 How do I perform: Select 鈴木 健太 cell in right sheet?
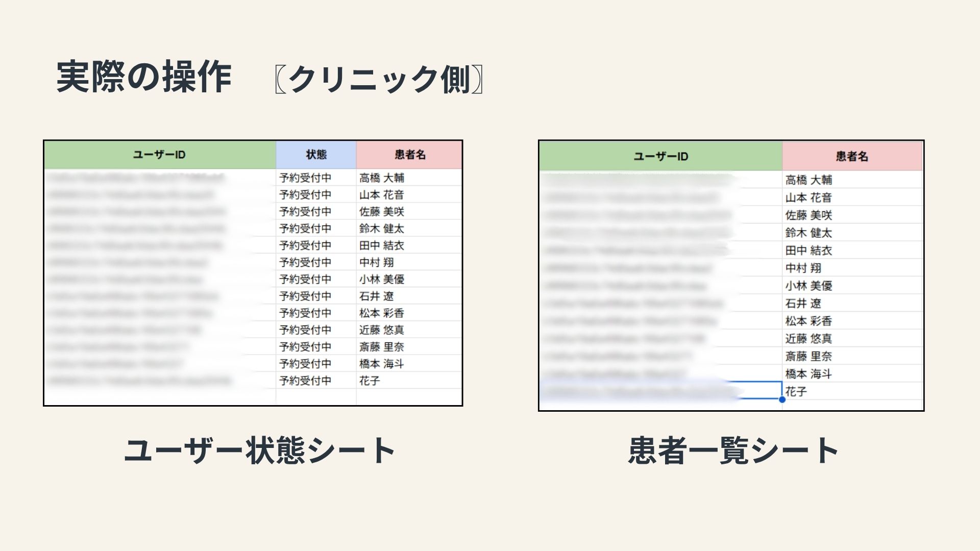pyautogui.click(x=808, y=233)
